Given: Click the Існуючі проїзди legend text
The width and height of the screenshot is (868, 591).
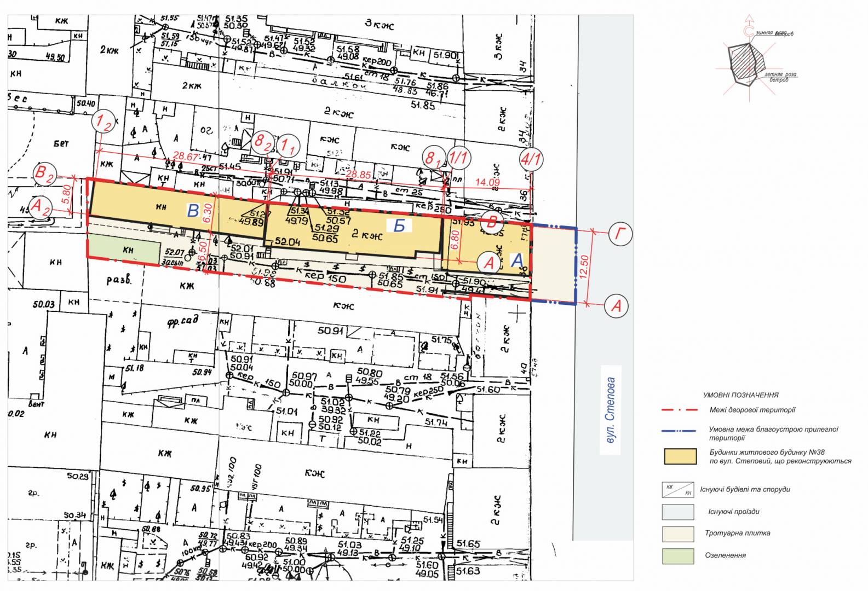Looking at the screenshot, I should pyautogui.click(x=733, y=512).
